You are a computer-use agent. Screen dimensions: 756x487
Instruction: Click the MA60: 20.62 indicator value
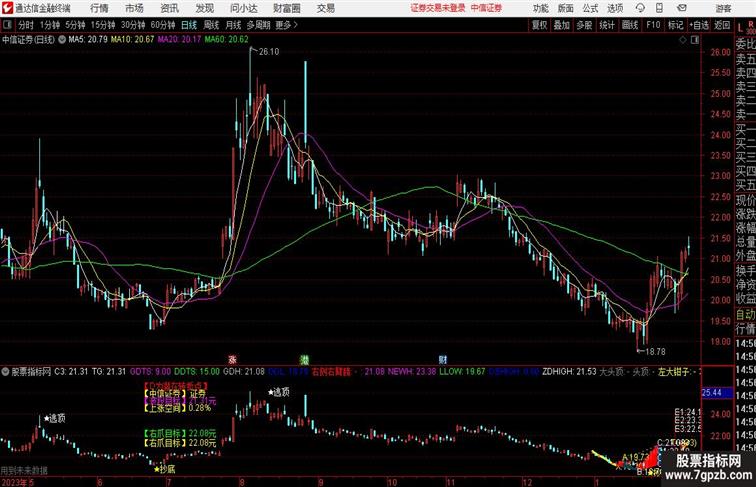(226, 40)
